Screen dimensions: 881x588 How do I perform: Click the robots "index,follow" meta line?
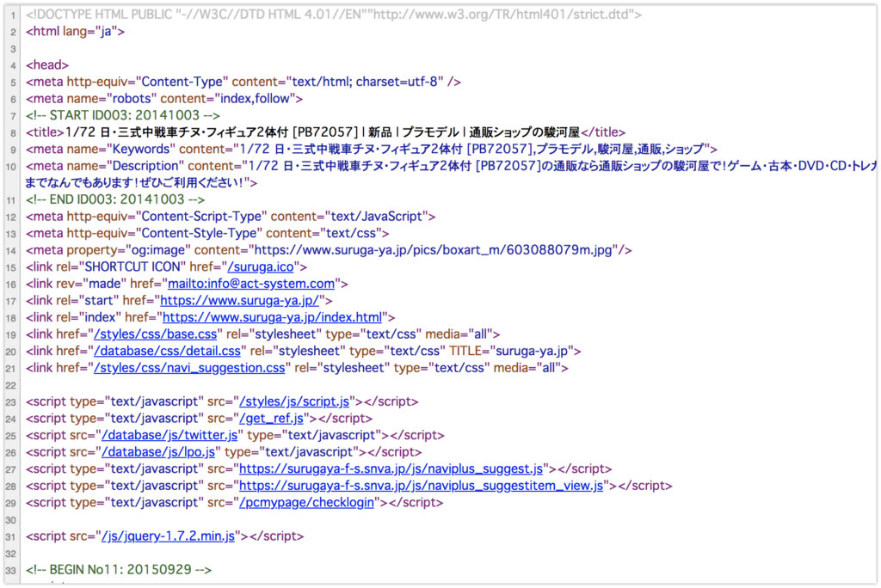point(164,99)
